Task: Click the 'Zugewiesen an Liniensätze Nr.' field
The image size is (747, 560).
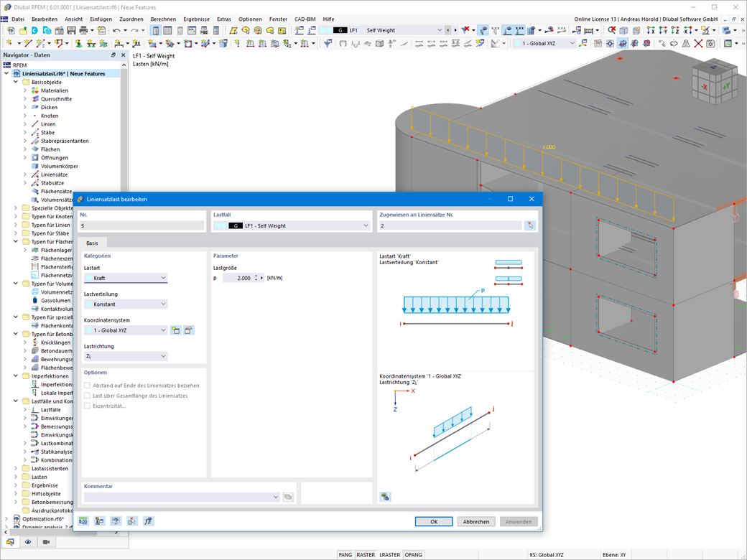Action: 450,225
